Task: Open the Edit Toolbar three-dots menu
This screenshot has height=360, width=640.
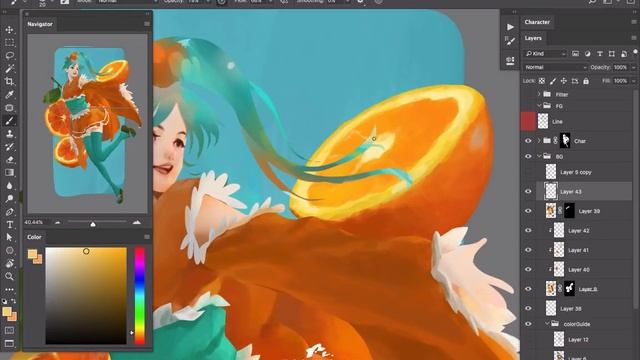Action: pos(9,289)
